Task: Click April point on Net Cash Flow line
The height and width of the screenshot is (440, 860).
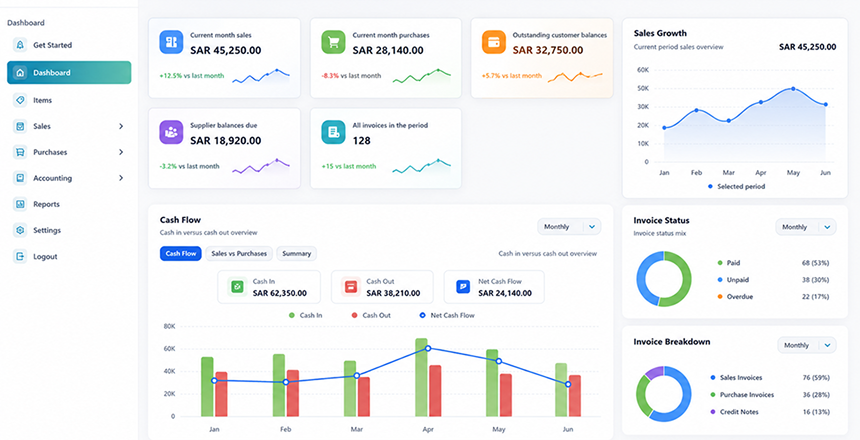Action: (428, 348)
